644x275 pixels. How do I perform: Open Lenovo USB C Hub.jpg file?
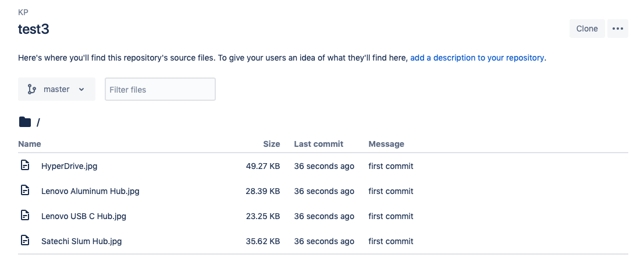coord(84,216)
